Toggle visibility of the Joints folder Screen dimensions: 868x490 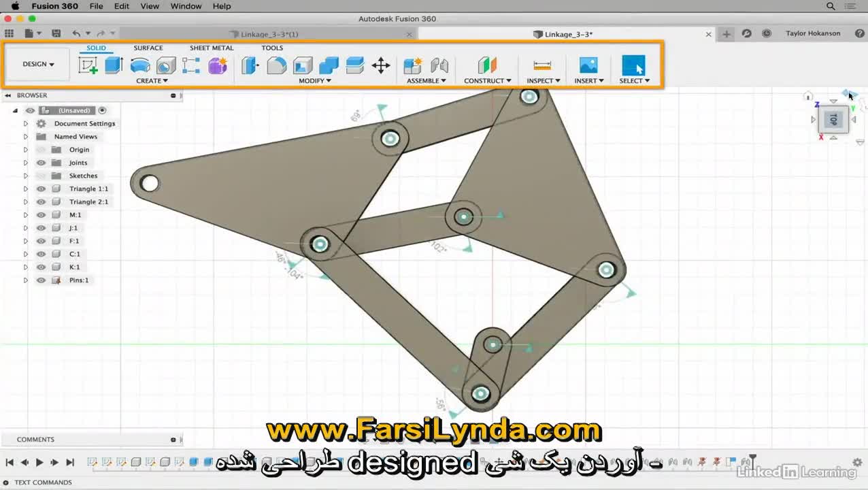(x=41, y=163)
